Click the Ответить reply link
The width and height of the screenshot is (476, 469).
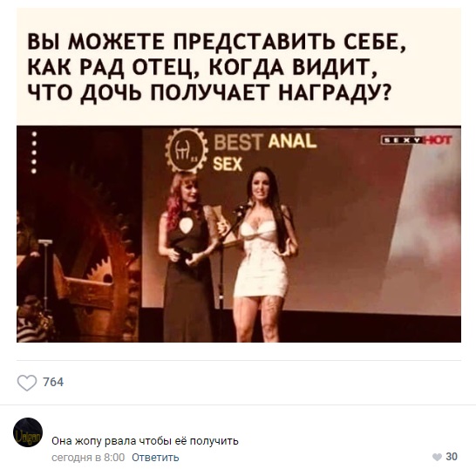(155, 457)
